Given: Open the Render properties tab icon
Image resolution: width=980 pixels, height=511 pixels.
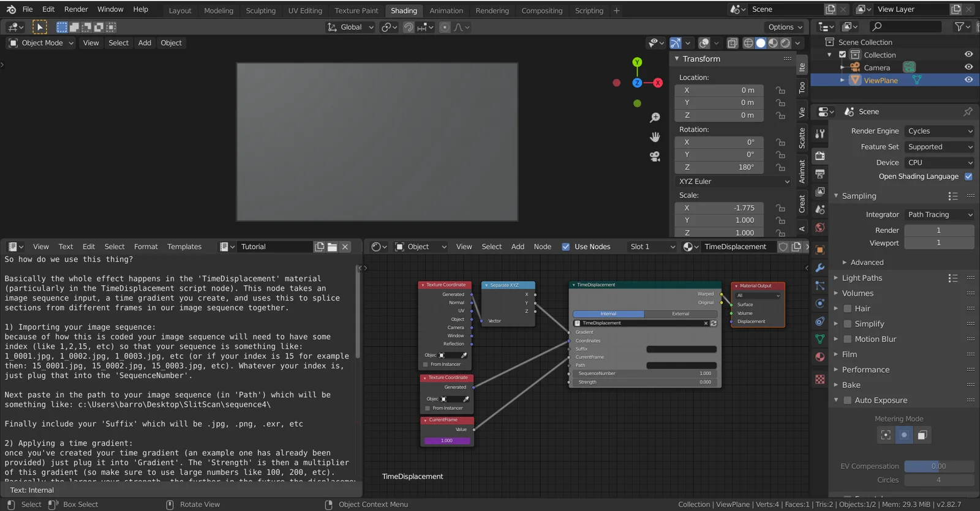Looking at the screenshot, I should 820,156.
